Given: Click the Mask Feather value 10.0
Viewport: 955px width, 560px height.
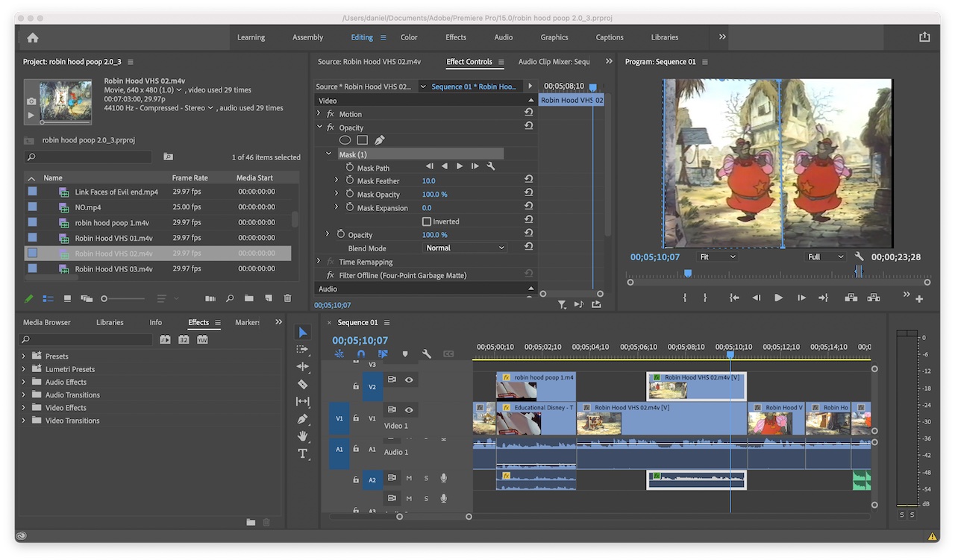Looking at the screenshot, I should (x=429, y=181).
